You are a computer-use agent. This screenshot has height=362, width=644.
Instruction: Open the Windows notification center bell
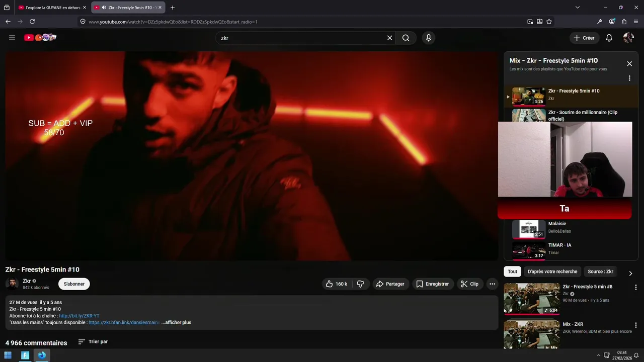pos(636,355)
